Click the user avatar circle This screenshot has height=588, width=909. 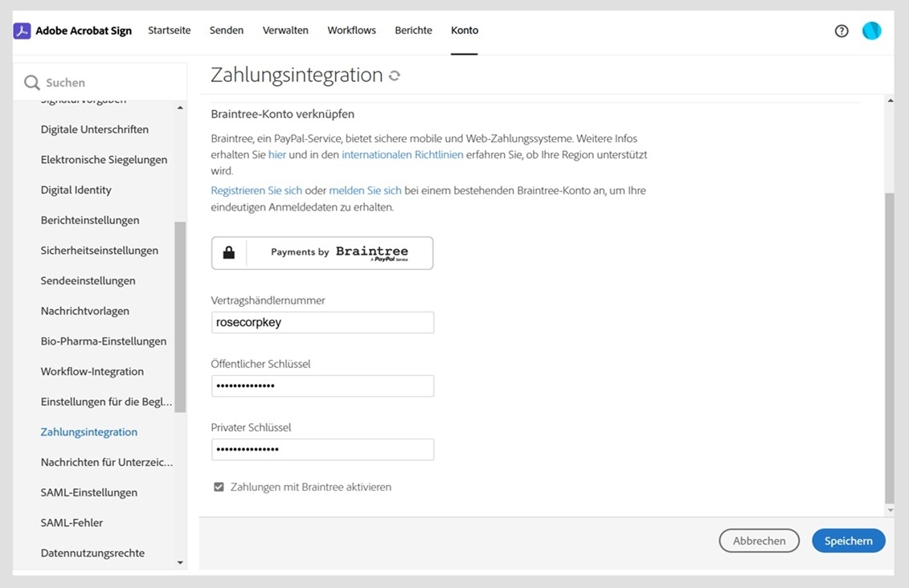click(871, 30)
